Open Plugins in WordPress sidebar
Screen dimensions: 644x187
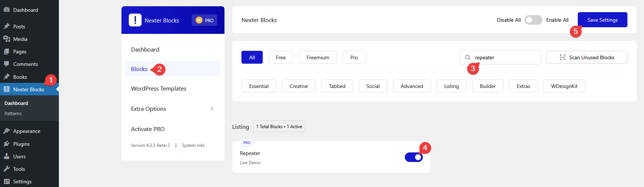click(x=29, y=144)
